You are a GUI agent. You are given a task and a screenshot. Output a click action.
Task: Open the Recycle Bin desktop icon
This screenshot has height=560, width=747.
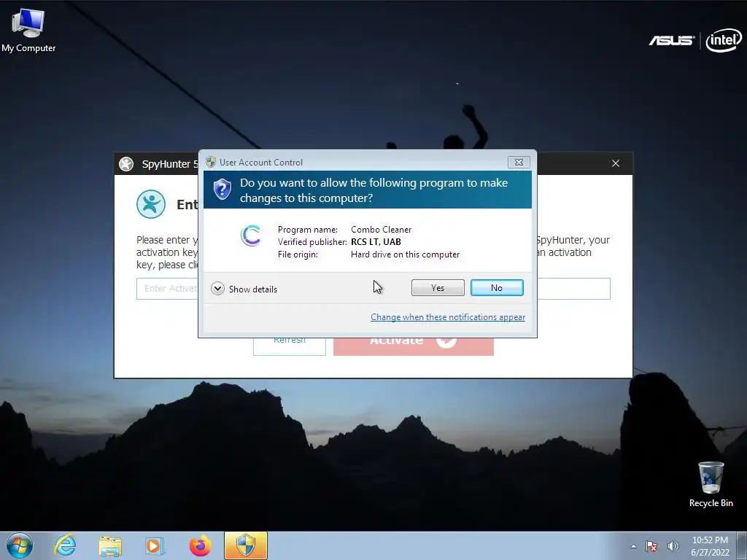[x=711, y=484]
